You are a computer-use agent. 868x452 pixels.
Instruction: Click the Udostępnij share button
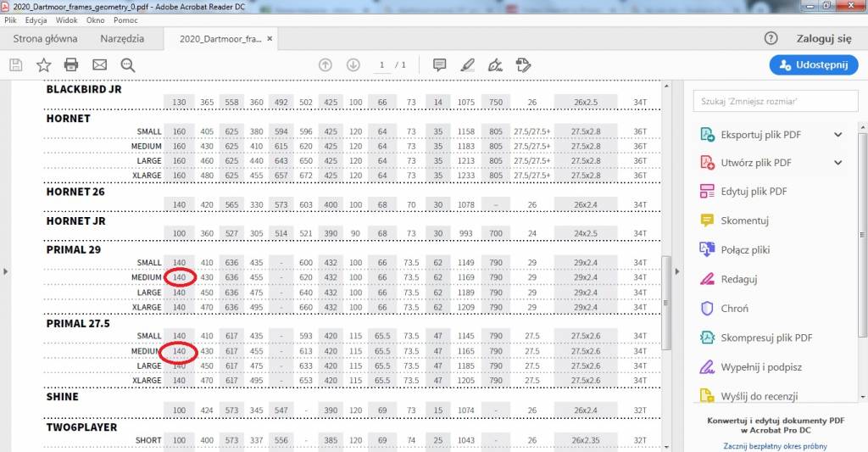(x=814, y=64)
